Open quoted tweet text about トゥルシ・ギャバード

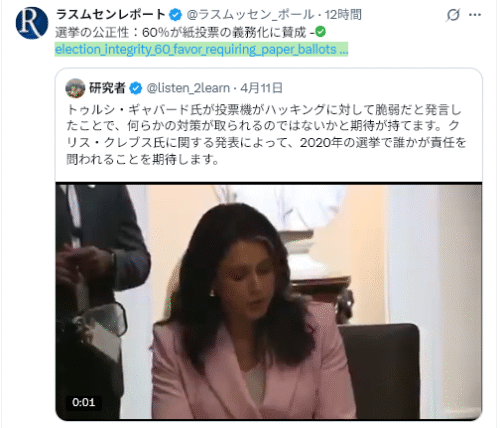(x=266, y=134)
